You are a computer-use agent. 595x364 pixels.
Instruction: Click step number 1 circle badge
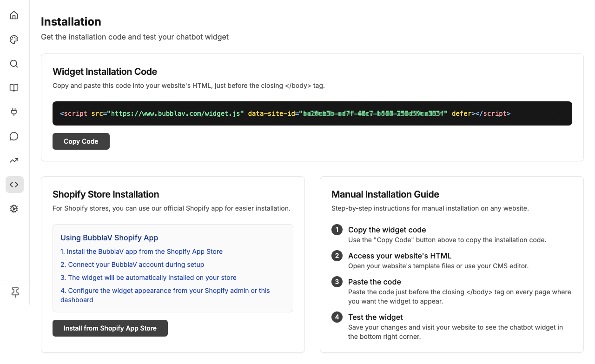337,230
